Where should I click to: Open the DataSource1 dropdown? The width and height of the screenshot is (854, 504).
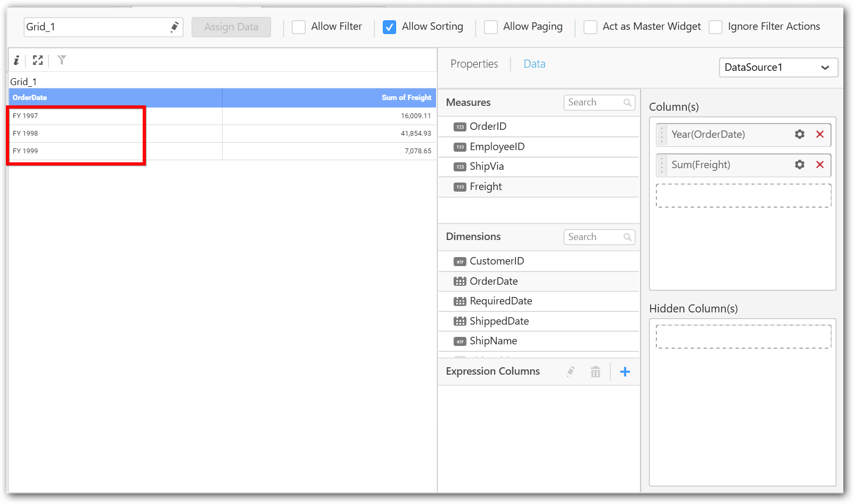pyautogui.click(x=778, y=68)
